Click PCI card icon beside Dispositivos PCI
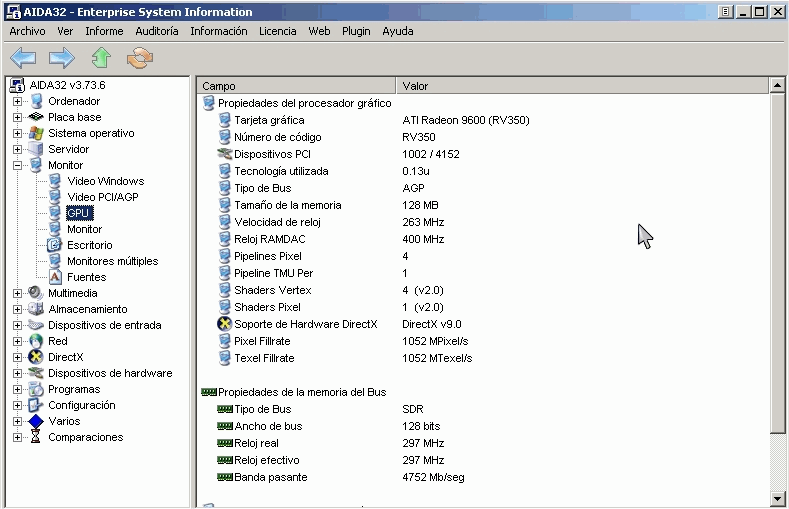The image size is (789, 509). (x=224, y=154)
